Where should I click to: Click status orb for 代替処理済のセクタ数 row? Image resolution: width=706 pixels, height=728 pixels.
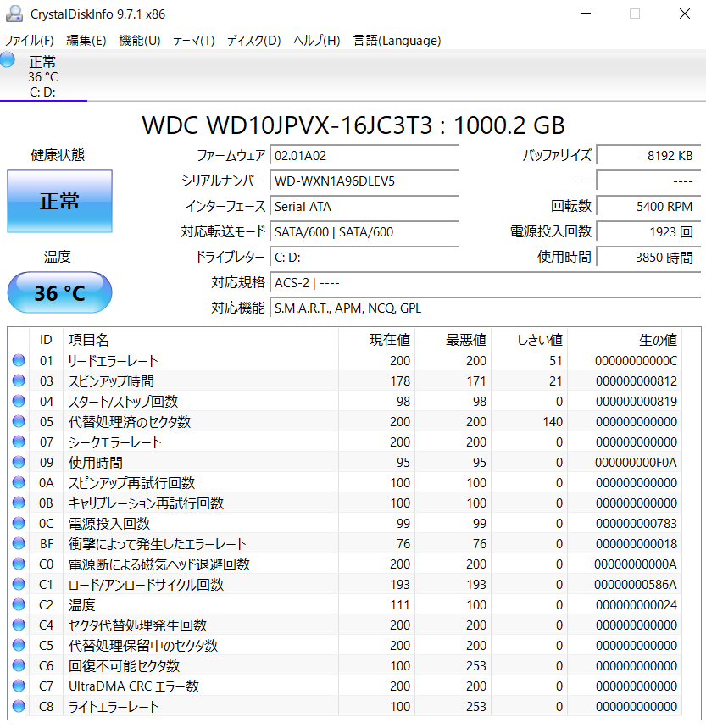click(19, 422)
